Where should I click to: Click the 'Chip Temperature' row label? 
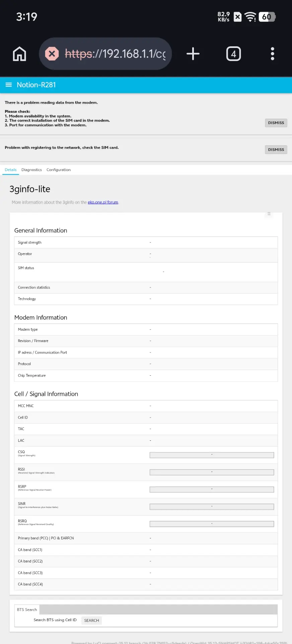(31, 376)
